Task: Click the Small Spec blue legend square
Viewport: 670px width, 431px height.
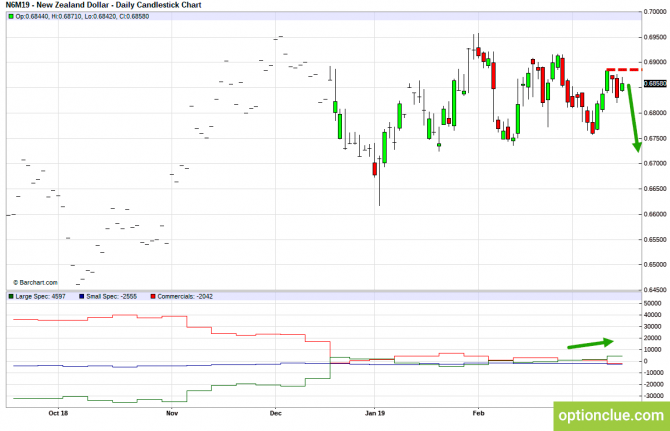Action: click(82, 296)
